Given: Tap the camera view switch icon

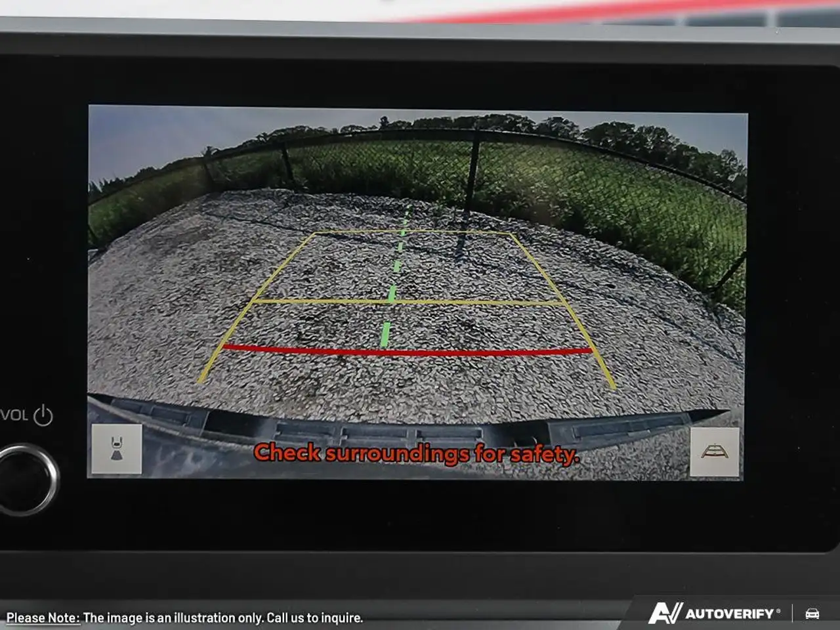Looking at the screenshot, I should (x=117, y=449).
